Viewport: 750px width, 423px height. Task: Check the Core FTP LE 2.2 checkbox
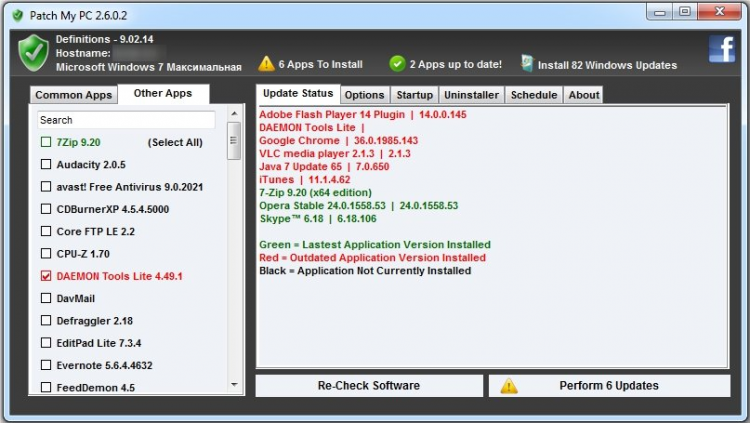46,231
